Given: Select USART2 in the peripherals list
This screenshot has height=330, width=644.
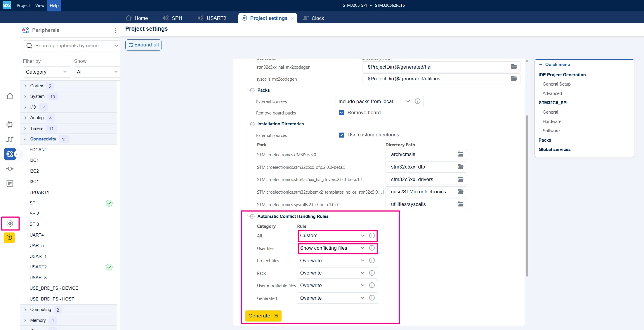Looking at the screenshot, I should [38, 267].
